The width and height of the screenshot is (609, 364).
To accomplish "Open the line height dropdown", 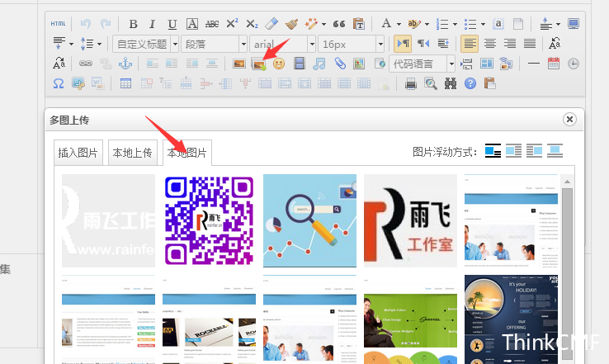I will coord(99,44).
